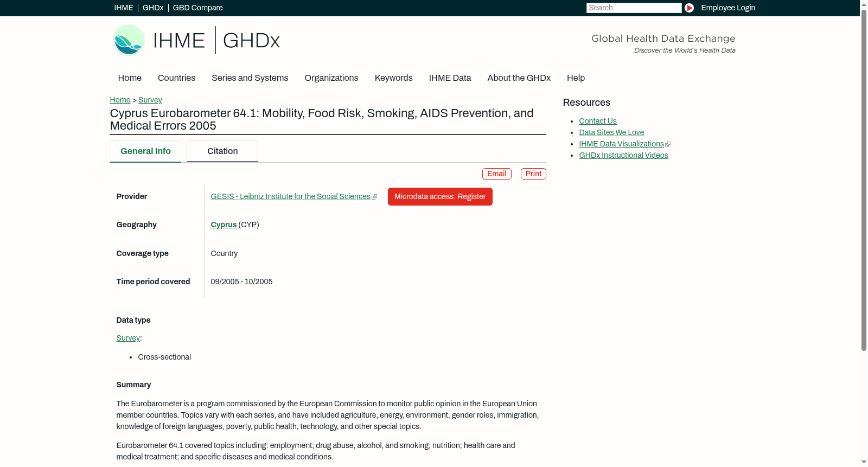This screenshot has height=467, width=868.
Task: Click the Summary heading
Action: click(x=133, y=385)
